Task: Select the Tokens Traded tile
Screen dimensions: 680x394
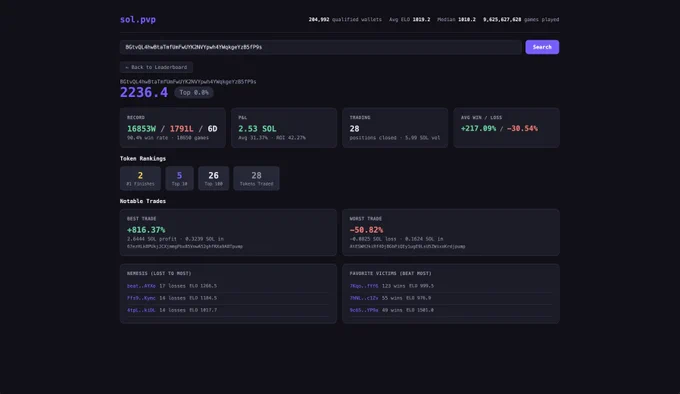Action: (256, 178)
